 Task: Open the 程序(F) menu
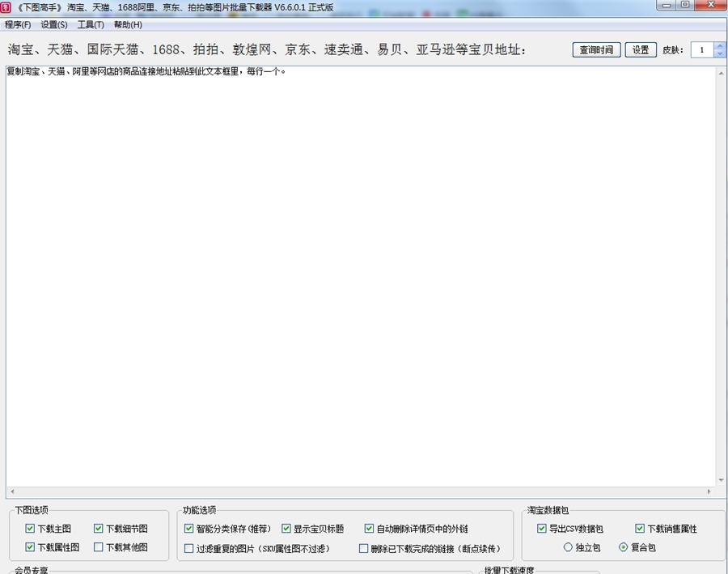[18, 24]
